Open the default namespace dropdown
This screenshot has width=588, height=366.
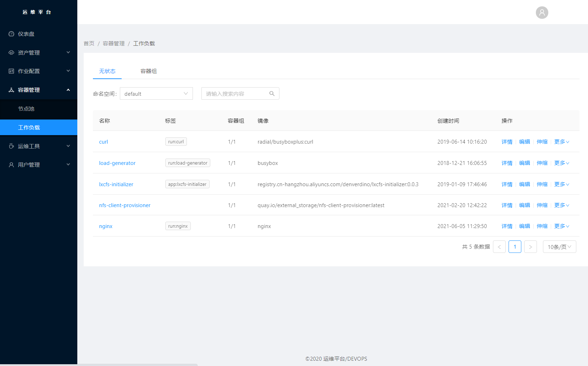[156, 94]
